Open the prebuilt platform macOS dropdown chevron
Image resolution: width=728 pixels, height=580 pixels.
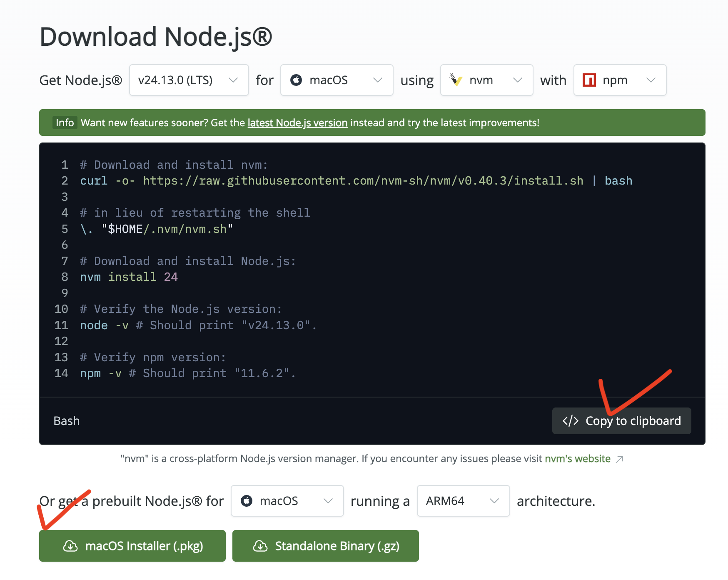point(328,501)
